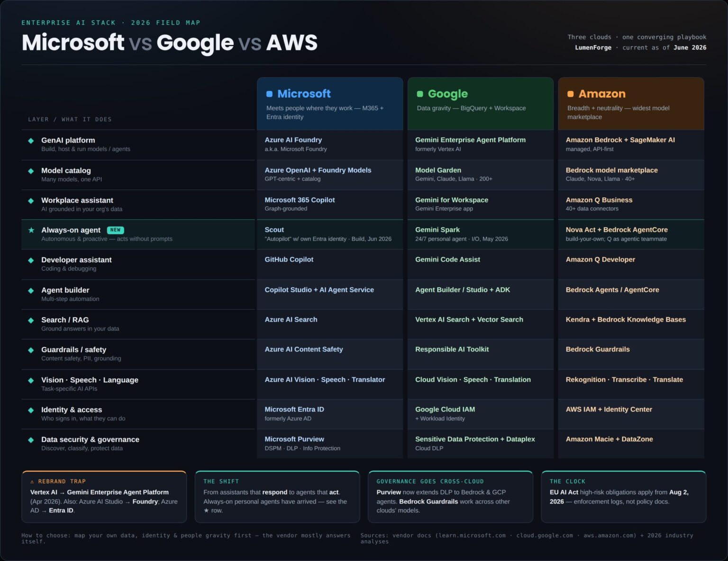The width and height of the screenshot is (728, 561).
Task: Click the diamond bullet next to GenAI platform
Action: point(31,141)
